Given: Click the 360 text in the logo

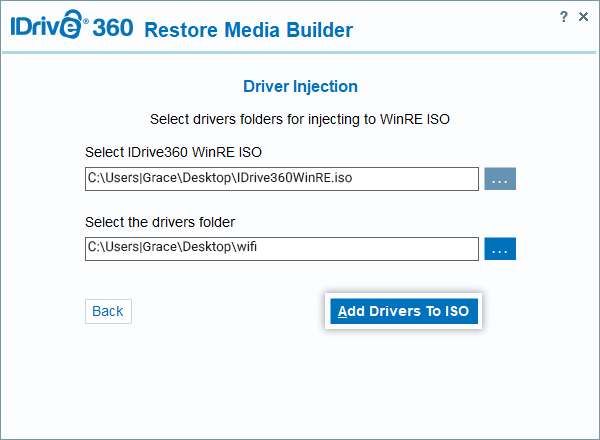Looking at the screenshot, I should click(x=111, y=28).
